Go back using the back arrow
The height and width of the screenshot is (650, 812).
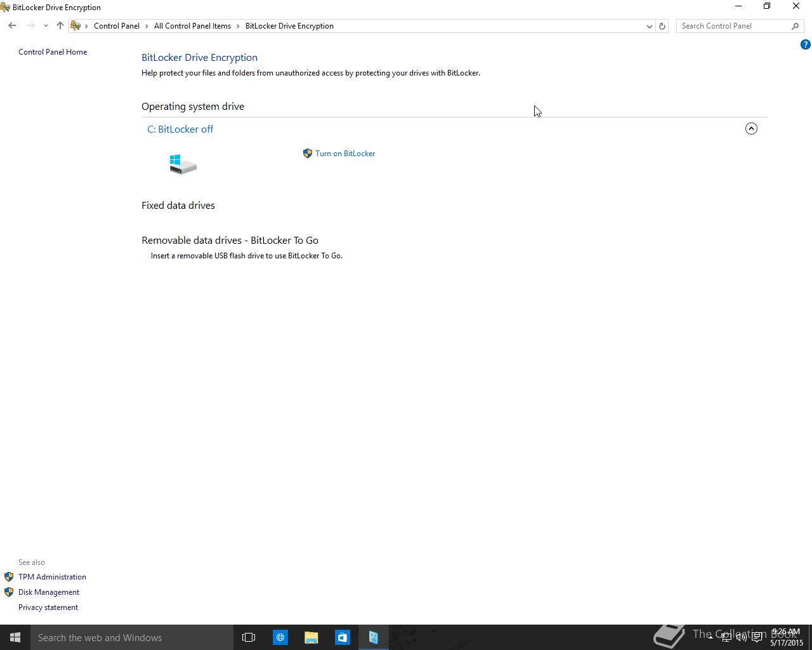[x=12, y=26]
